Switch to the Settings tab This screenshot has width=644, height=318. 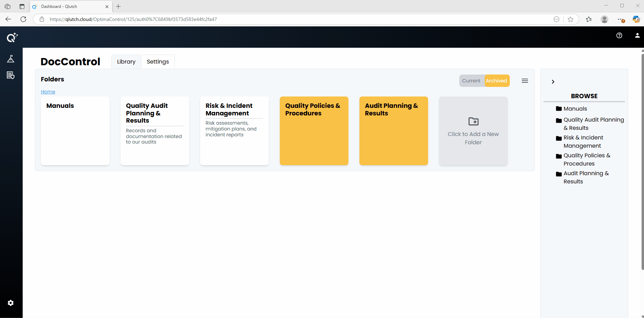pos(158,62)
